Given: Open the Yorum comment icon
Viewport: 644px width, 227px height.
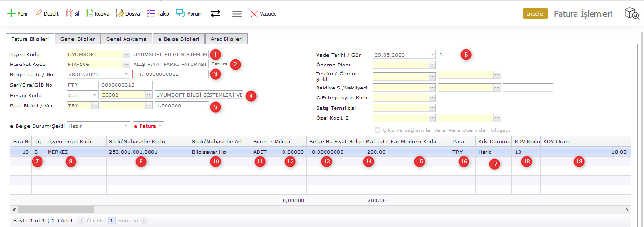Looking at the screenshot, I should point(181,14).
